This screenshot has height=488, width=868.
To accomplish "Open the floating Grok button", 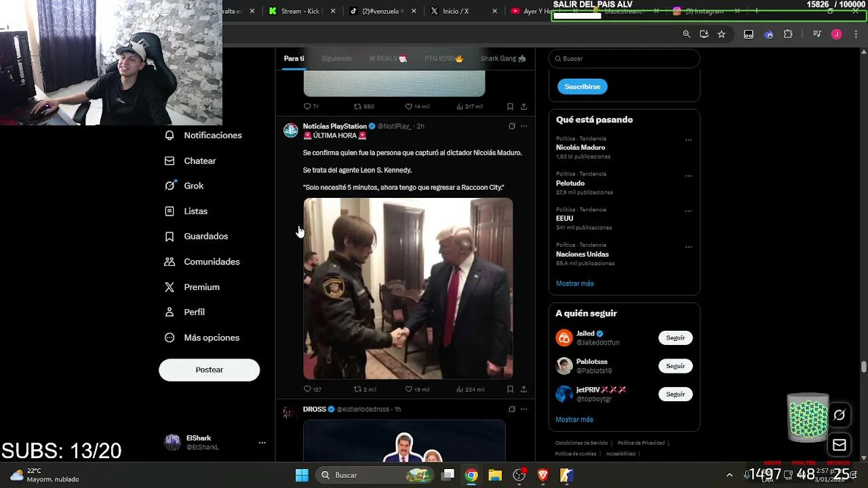I will pyautogui.click(x=840, y=415).
